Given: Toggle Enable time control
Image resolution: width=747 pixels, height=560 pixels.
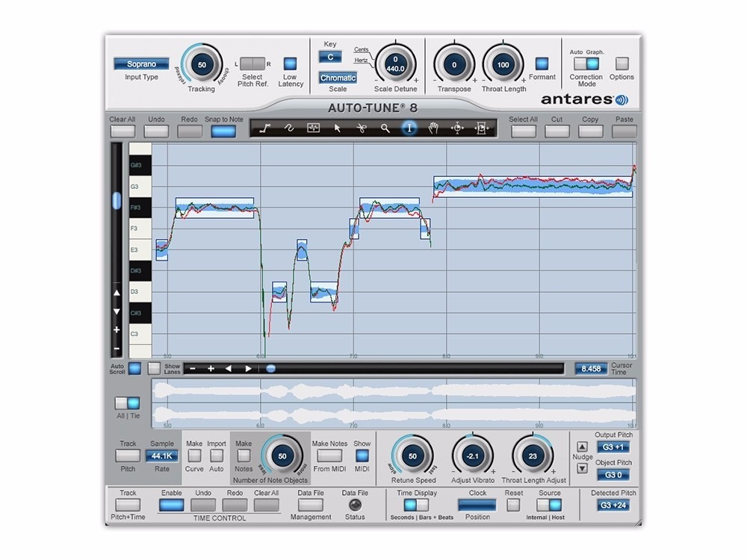Looking at the screenshot, I should (172, 505).
